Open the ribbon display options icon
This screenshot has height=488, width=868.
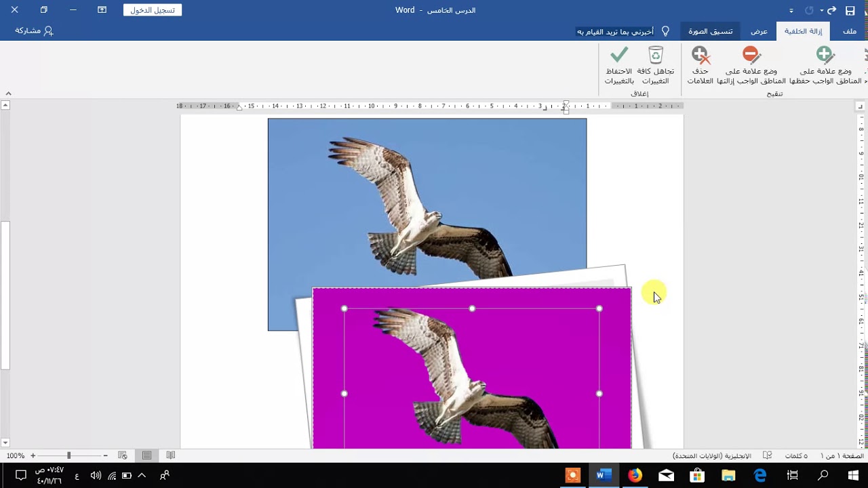click(x=102, y=10)
